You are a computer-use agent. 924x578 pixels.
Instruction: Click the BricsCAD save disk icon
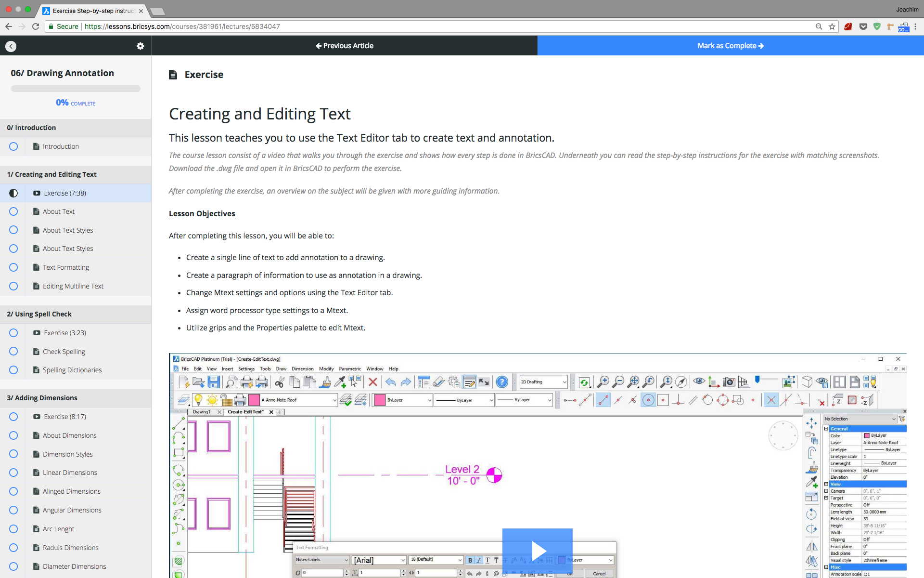point(214,382)
